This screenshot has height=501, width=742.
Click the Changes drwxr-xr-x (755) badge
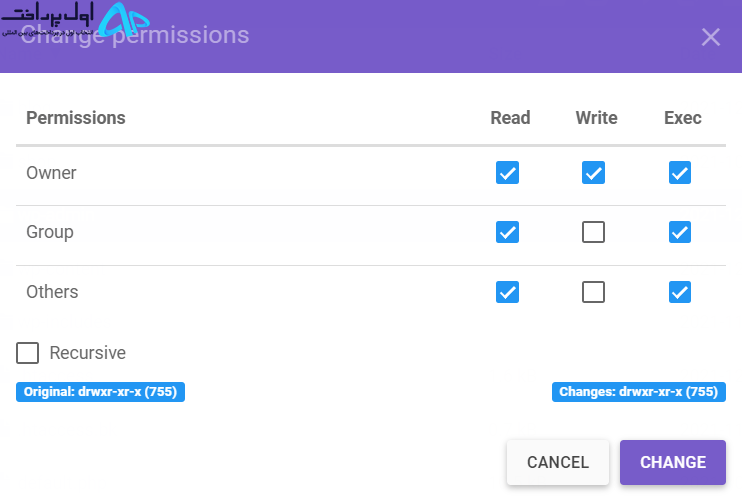(639, 392)
